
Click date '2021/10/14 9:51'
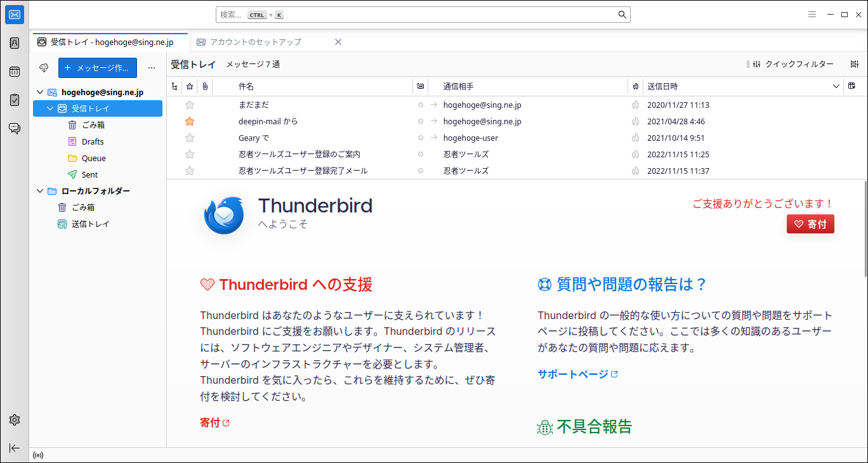pyautogui.click(x=676, y=138)
